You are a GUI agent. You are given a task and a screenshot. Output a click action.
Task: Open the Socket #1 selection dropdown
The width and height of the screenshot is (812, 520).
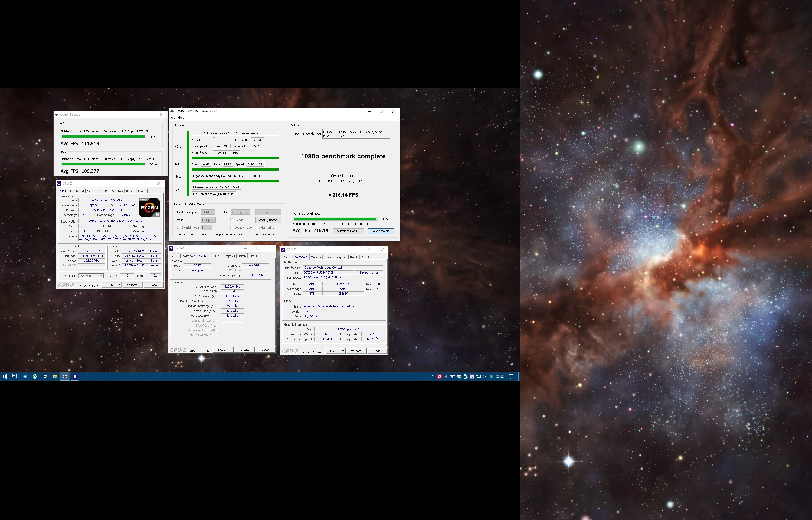(91, 276)
